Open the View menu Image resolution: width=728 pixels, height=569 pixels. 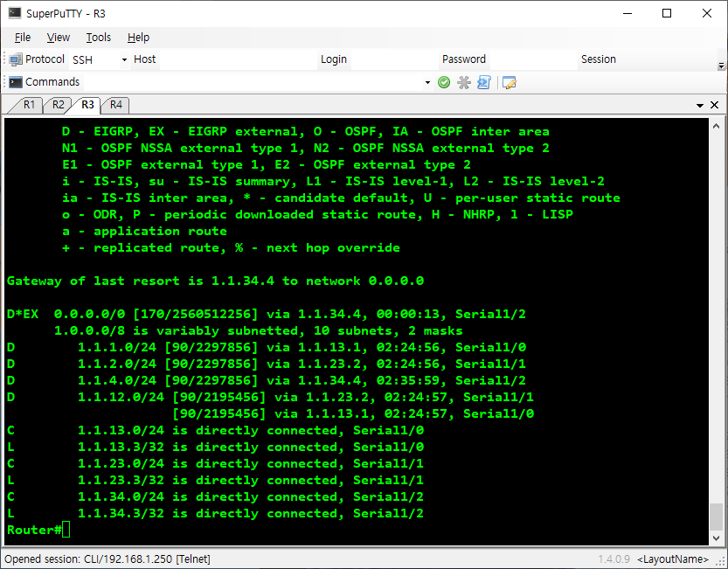[58, 38]
